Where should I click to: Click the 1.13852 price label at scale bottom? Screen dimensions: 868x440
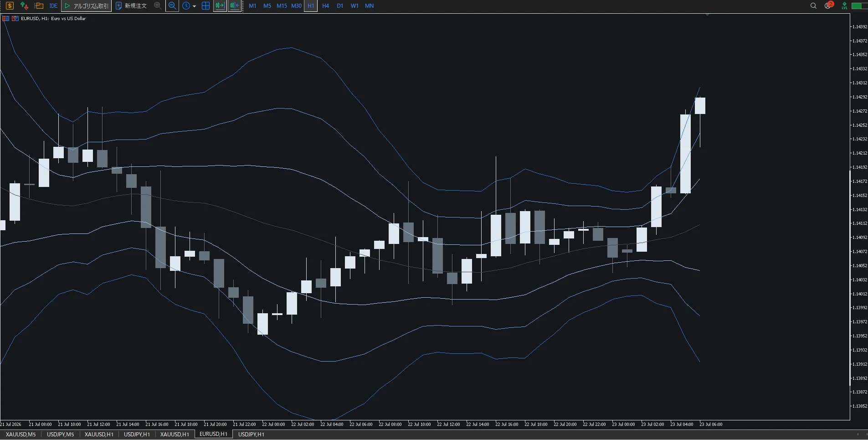pyautogui.click(x=859, y=406)
